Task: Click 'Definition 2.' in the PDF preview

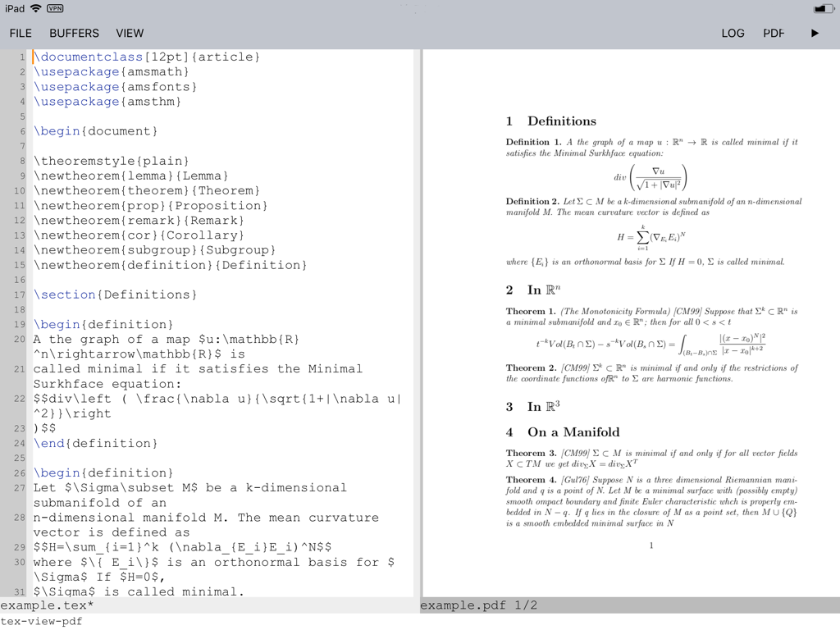Action: click(x=532, y=202)
